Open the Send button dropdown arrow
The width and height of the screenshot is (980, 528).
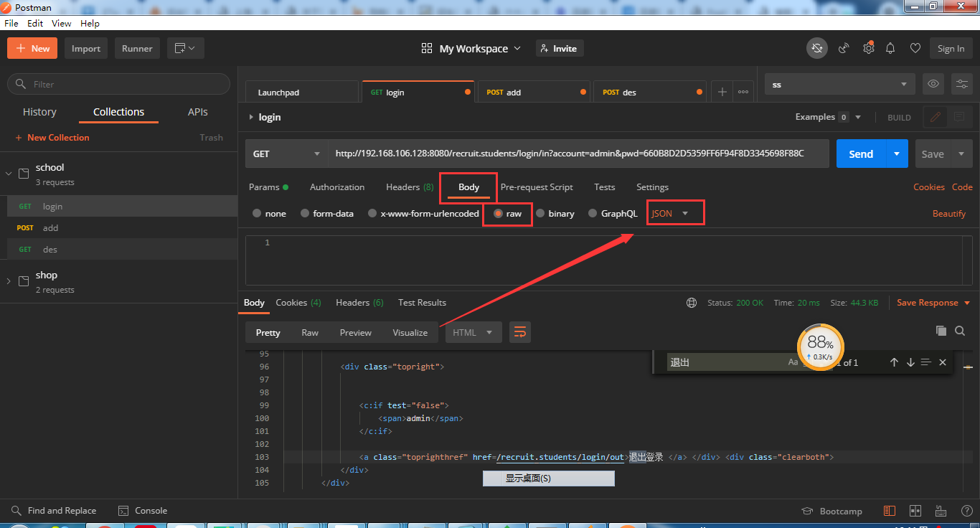pyautogui.click(x=897, y=154)
